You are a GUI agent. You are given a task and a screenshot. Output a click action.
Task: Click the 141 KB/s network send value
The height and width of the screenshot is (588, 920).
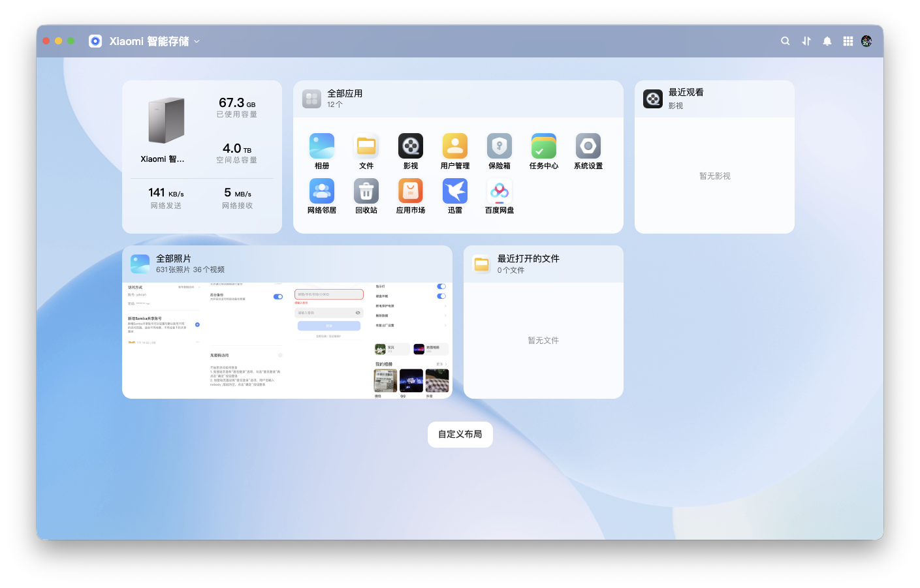pyautogui.click(x=167, y=193)
